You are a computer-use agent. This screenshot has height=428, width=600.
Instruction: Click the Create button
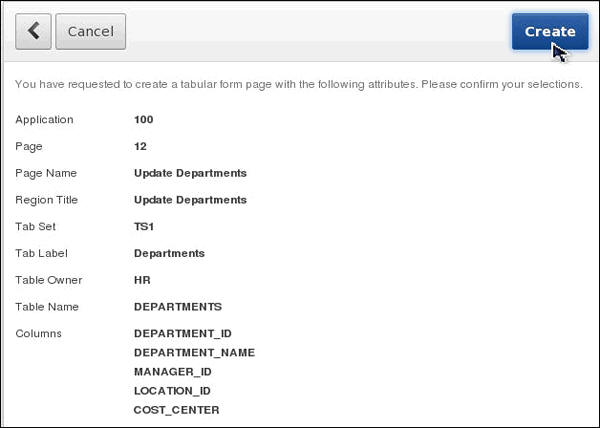click(x=549, y=31)
